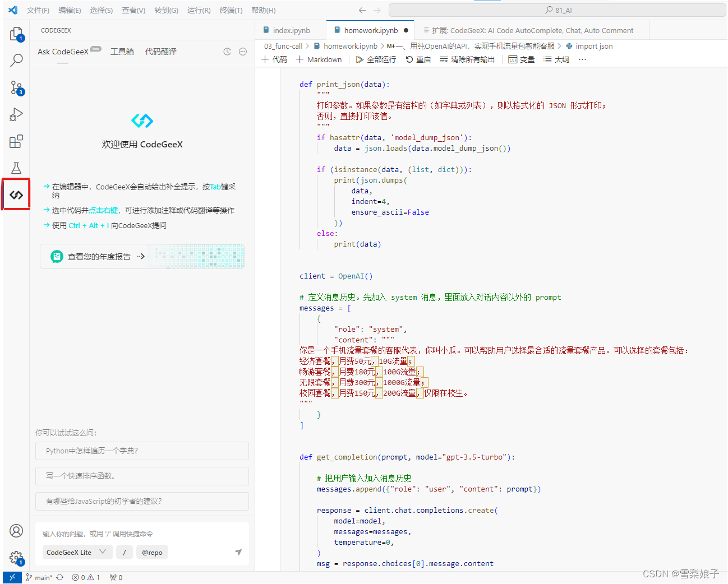Click the def print_json(data) code line

(x=344, y=84)
